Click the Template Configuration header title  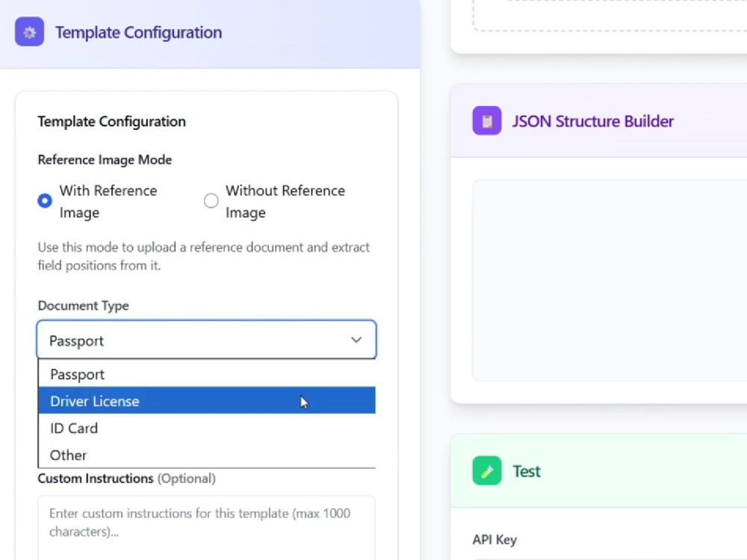click(139, 32)
